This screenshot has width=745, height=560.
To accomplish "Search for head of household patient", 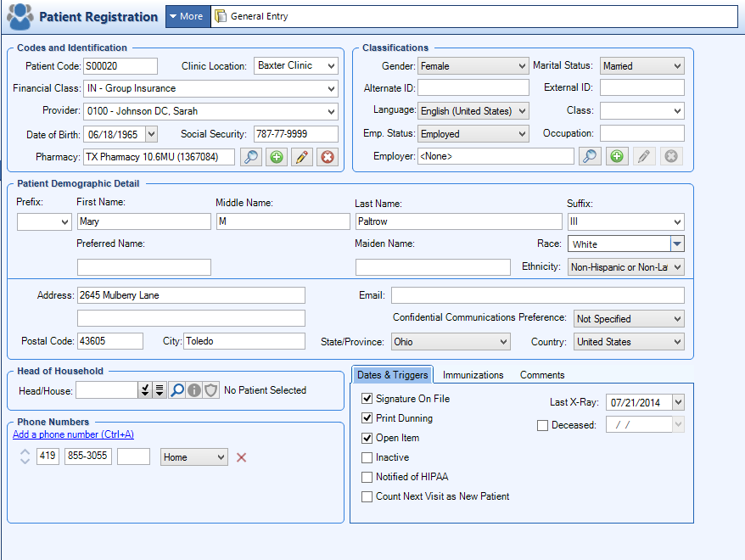I will point(176,390).
